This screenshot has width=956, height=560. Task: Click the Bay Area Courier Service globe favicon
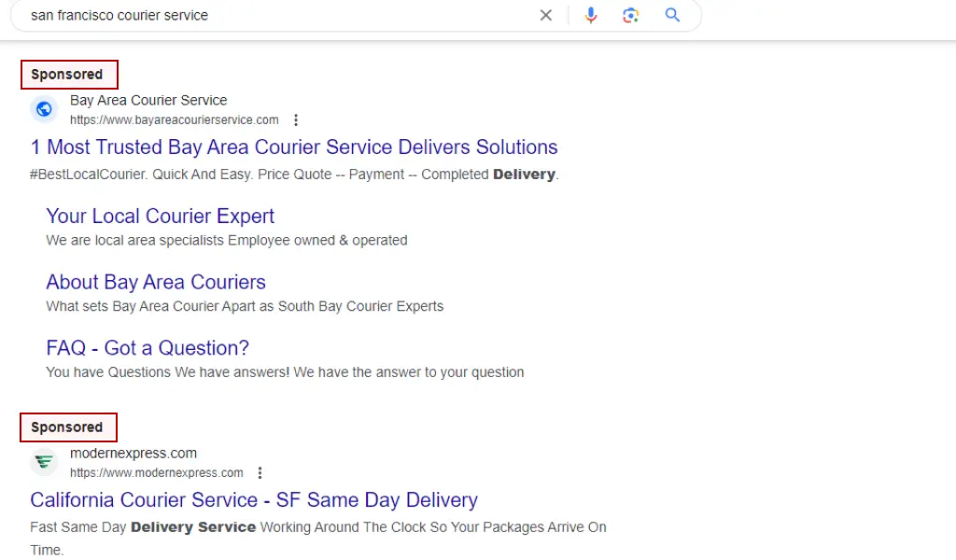[44, 109]
